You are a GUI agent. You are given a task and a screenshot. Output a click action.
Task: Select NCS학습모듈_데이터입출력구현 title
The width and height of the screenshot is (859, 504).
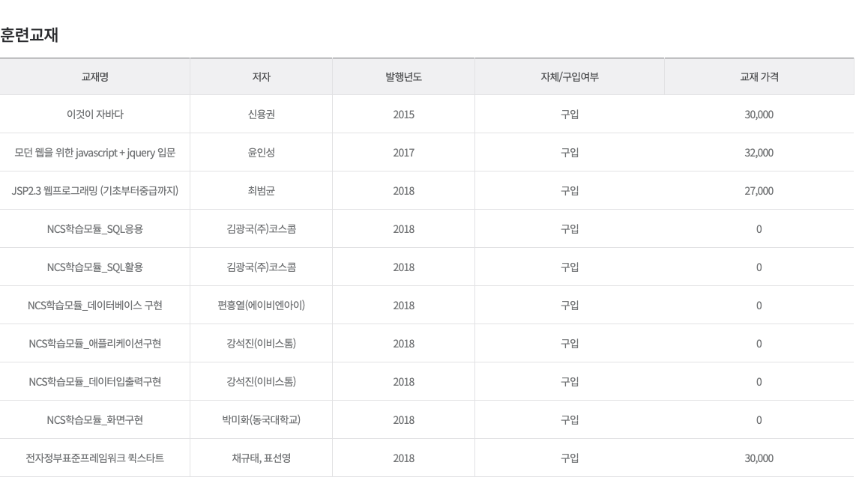pos(94,382)
